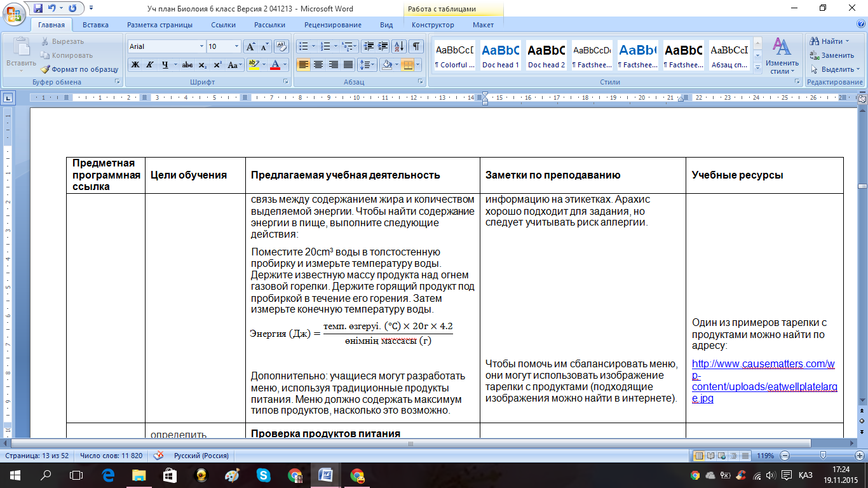
Task: Adjust the zoom slider in status bar
Action: [824, 455]
